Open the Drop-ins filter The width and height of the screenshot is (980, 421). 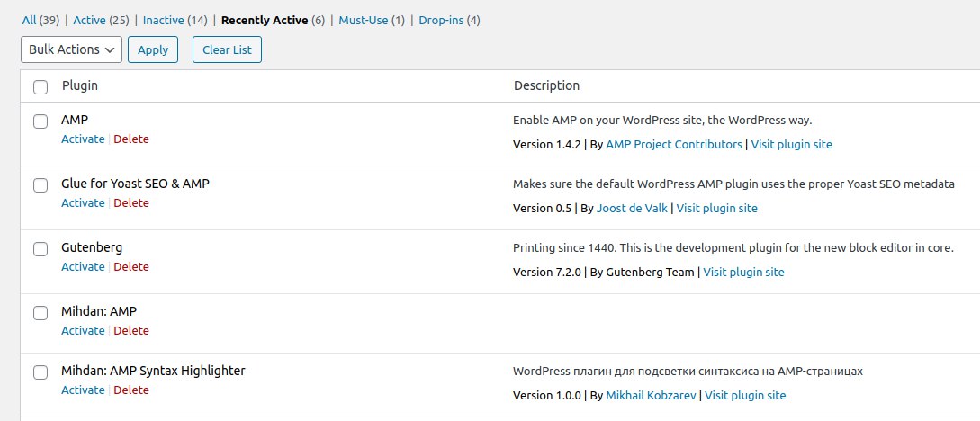coord(441,21)
